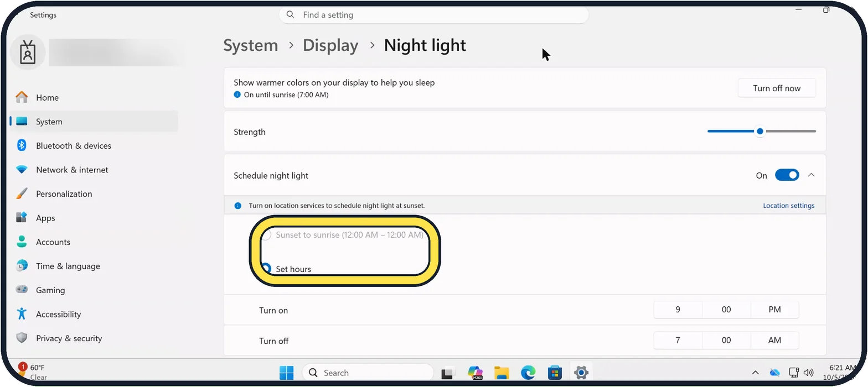868x387 pixels.
Task: Show hidden system tray icons
Action: (755, 373)
